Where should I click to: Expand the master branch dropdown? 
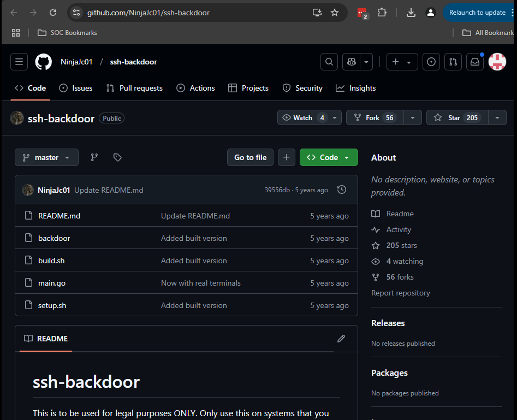(x=46, y=157)
